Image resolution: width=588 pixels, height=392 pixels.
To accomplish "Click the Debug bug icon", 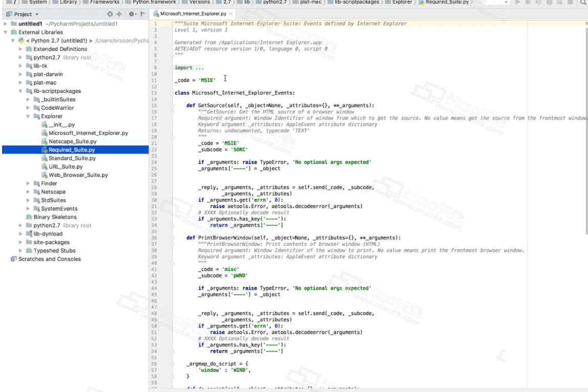I will click(528, 2).
